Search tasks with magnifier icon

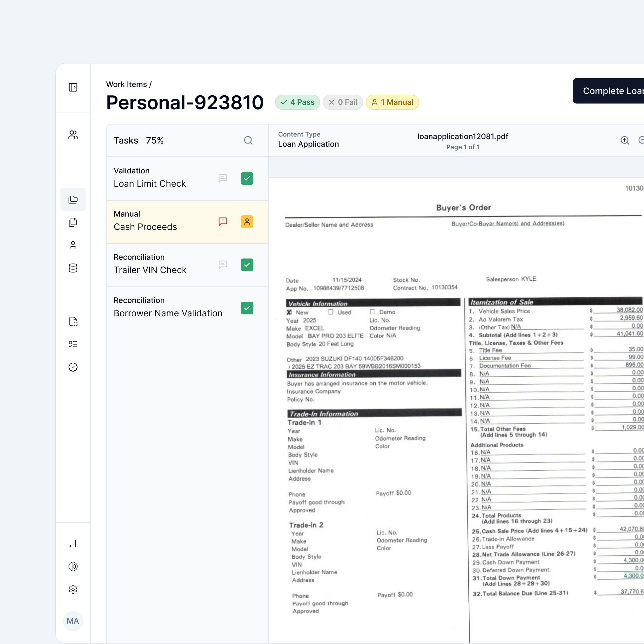coord(248,140)
